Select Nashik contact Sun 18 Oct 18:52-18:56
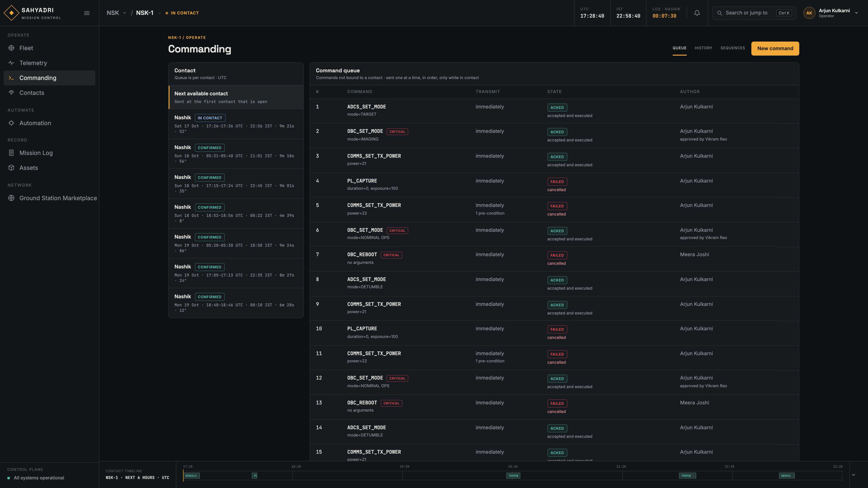The width and height of the screenshot is (868, 488). pyautogui.click(x=236, y=213)
